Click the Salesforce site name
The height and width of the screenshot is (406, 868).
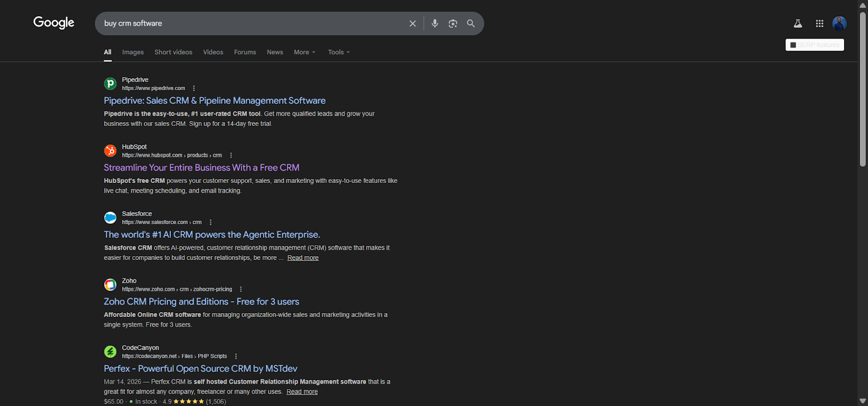point(137,214)
